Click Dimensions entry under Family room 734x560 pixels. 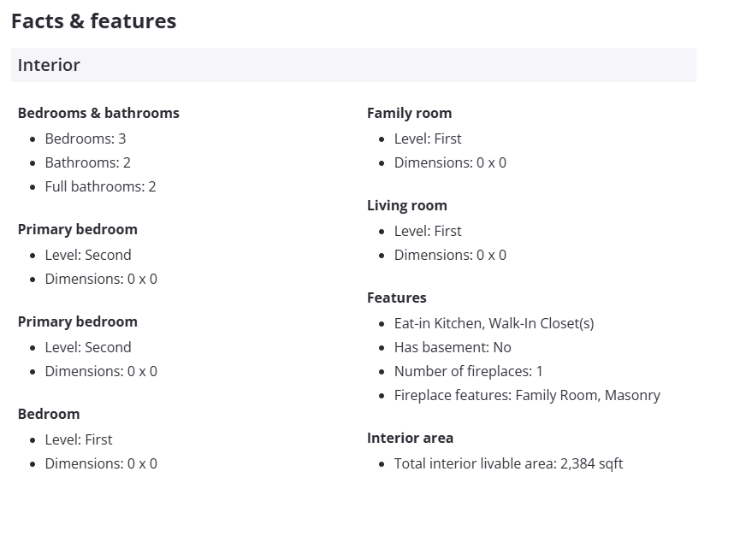coord(450,162)
